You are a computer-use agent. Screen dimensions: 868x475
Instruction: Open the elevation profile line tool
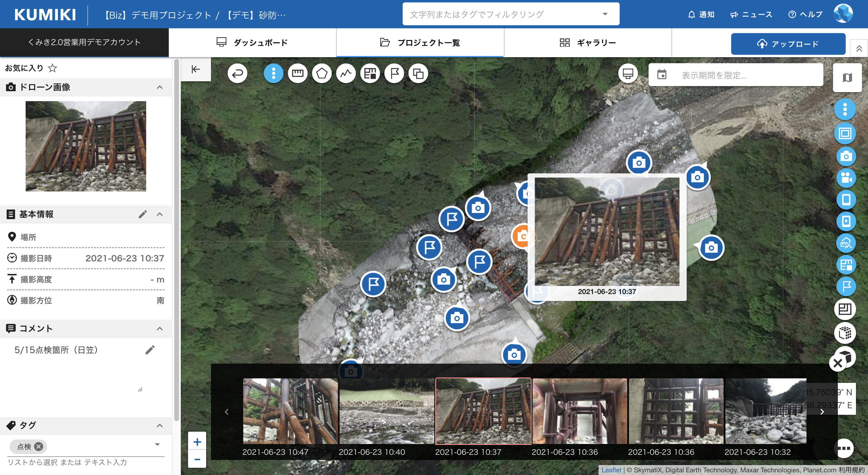pos(346,73)
